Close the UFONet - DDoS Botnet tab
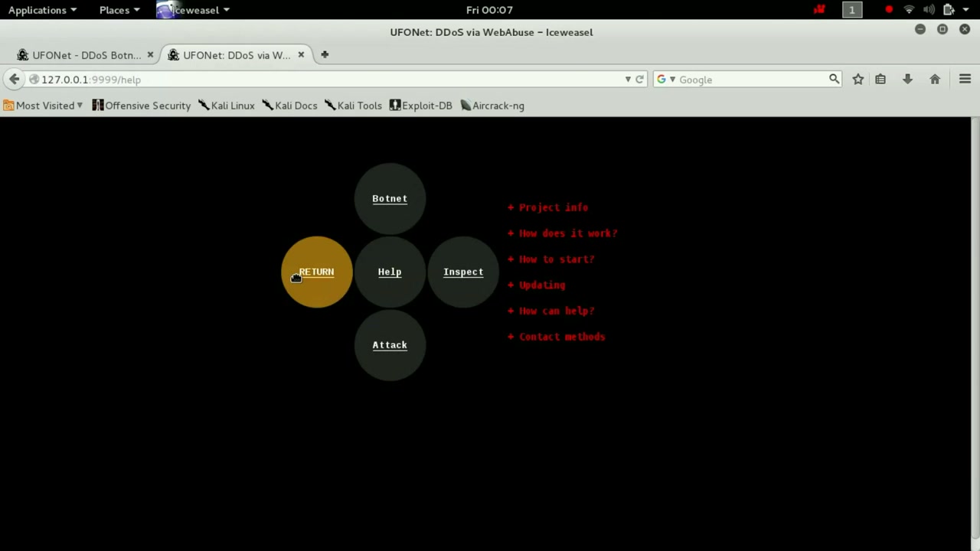Image resolution: width=980 pixels, height=551 pixels. point(150,54)
